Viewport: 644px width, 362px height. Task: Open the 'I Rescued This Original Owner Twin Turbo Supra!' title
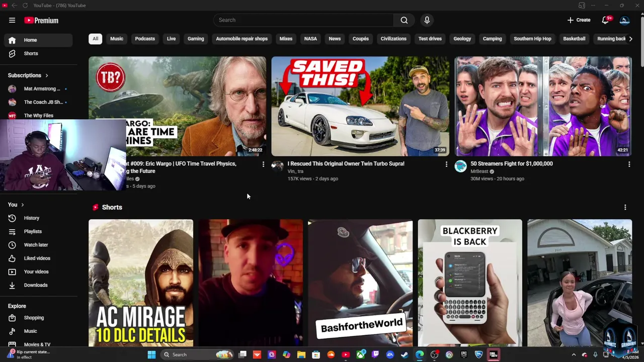pos(346,164)
